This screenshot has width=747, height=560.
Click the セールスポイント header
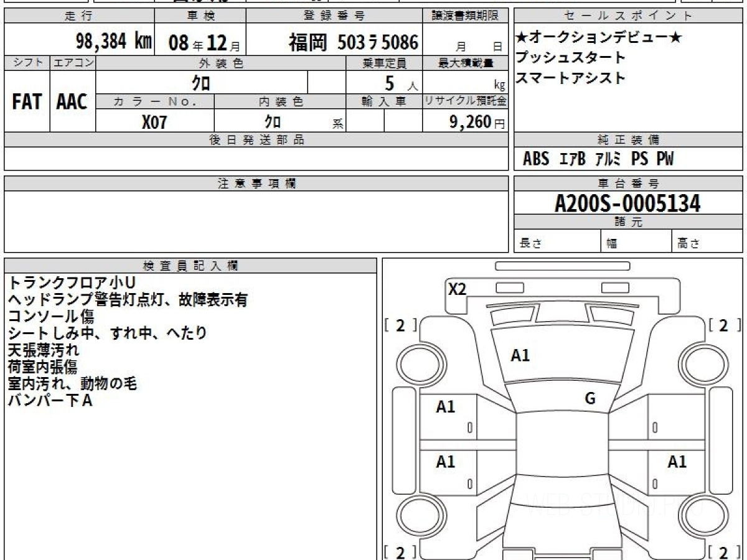[x=628, y=16]
